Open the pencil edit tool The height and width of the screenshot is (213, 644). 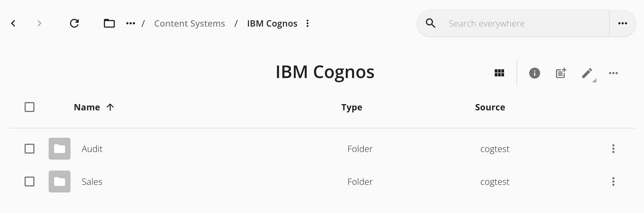coord(587,73)
